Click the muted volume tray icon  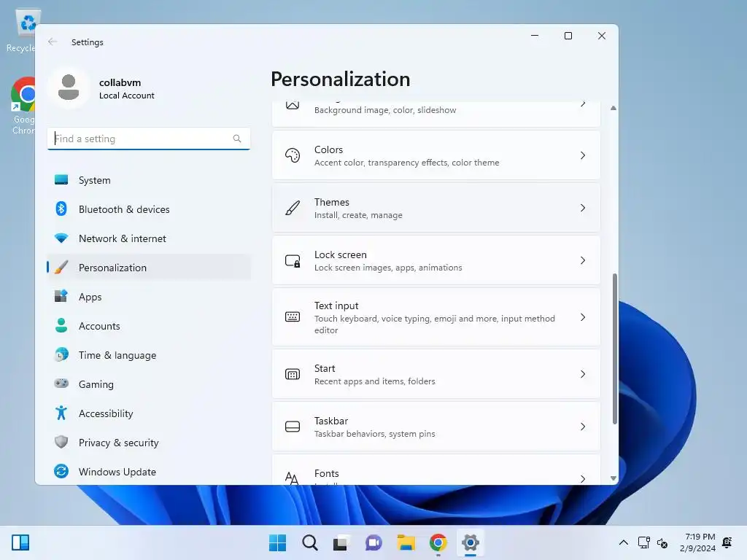(x=662, y=542)
